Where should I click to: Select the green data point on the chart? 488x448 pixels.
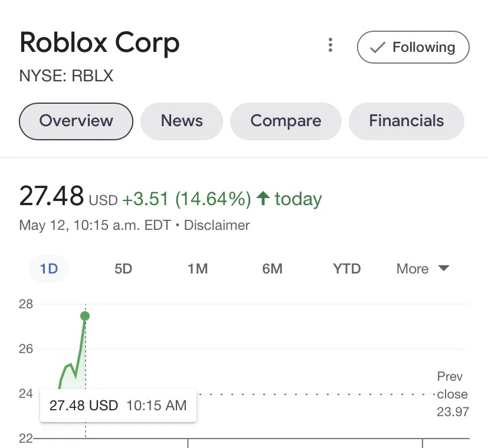pyautogui.click(x=85, y=316)
